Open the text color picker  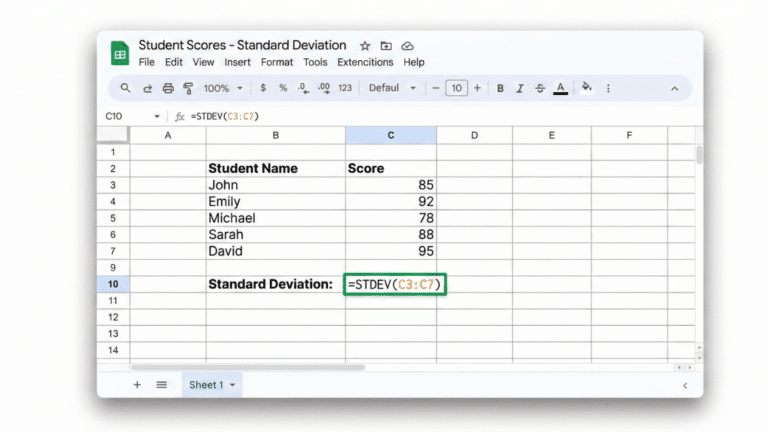pos(560,89)
